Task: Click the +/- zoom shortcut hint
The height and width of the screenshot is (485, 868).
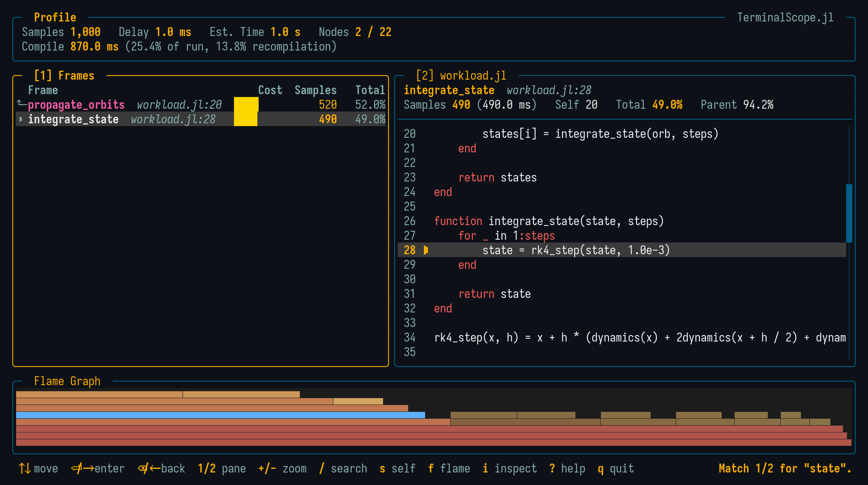Action: click(282, 468)
